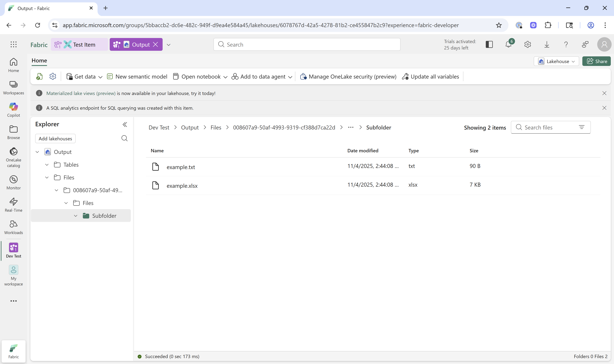The height and width of the screenshot is (364, 614).
Task: Click the refresh lakehouse toolbar icon
Action: coord(39,76)
